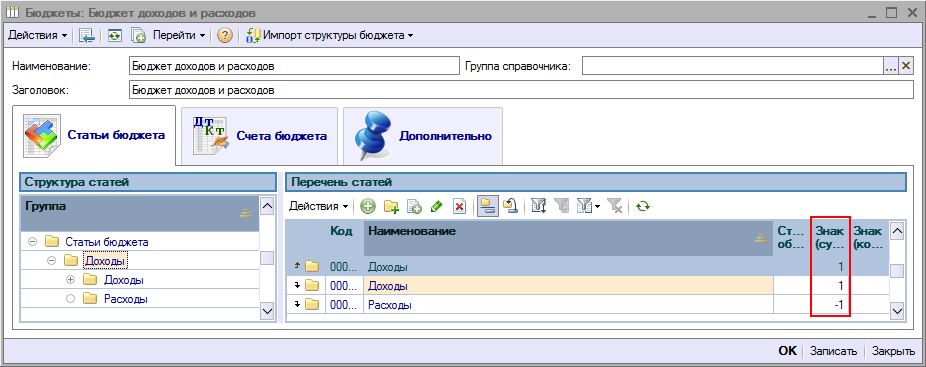Open the Перейти dropdown menu

179,35
